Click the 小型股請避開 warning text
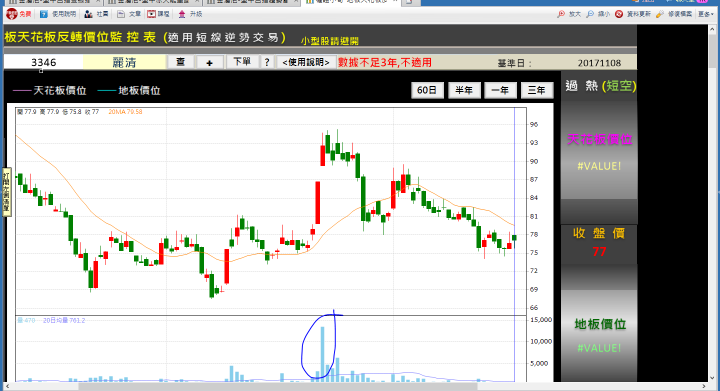This screenshot has height=391, width=720. coord(330,41)
